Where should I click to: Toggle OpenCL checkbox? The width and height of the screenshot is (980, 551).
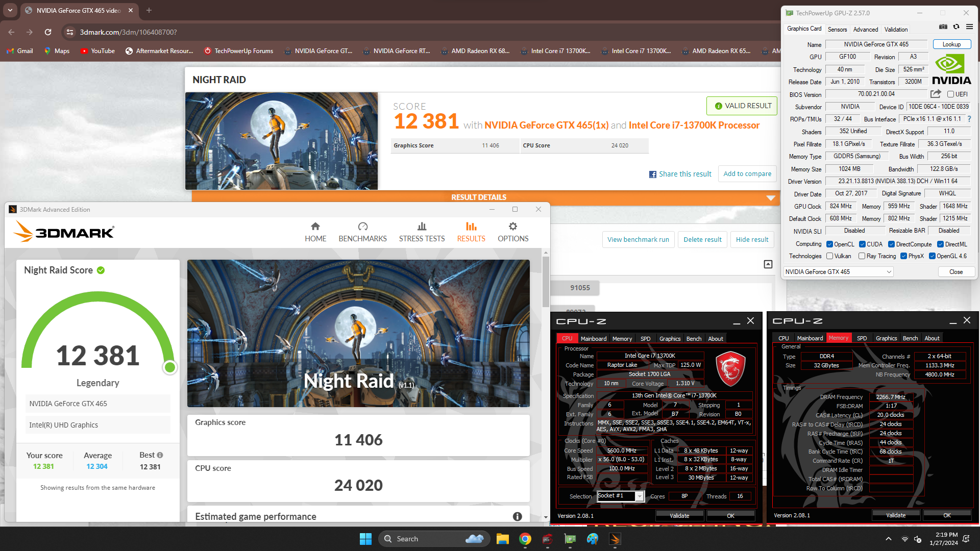830,244
